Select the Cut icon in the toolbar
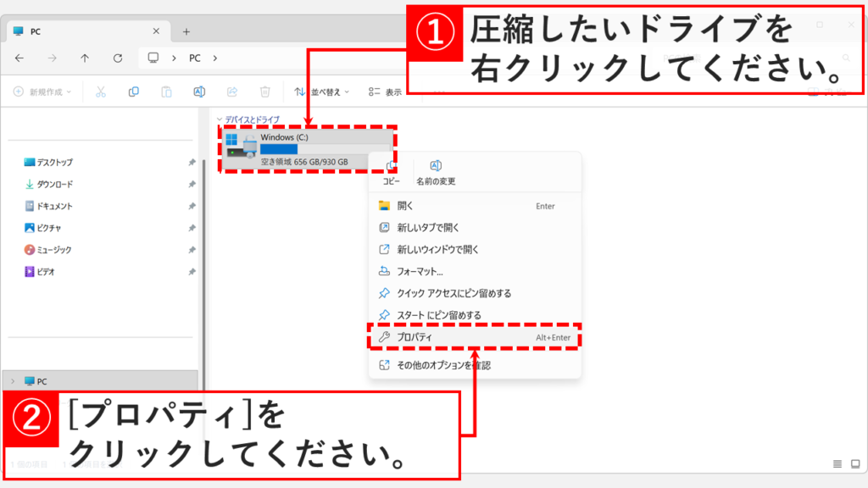The image size is (868, 488). click(x=101, y=91)
